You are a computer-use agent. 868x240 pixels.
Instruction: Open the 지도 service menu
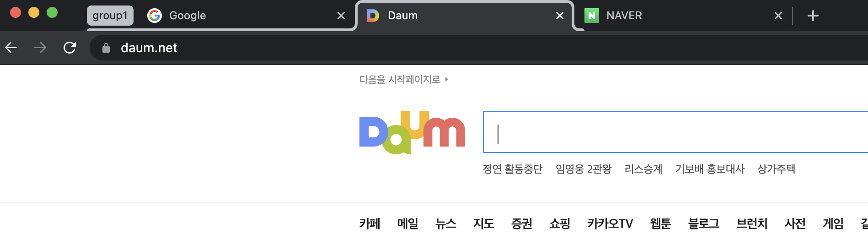tap(483, 224)
